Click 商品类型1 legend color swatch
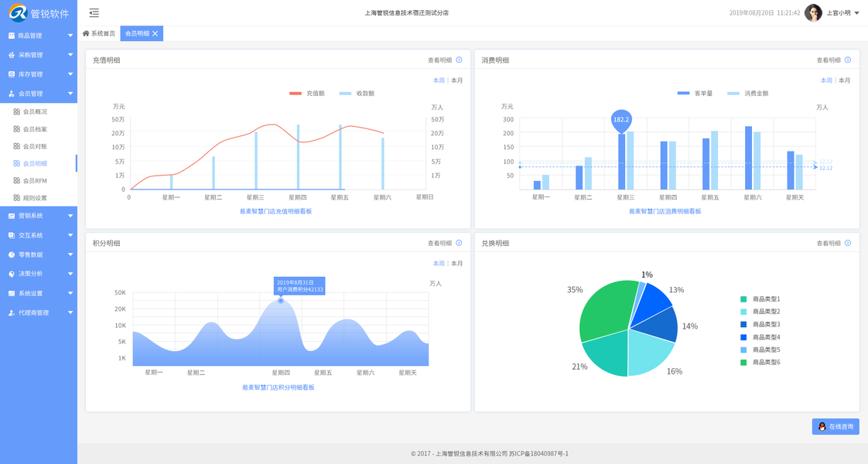 (743, 299)
